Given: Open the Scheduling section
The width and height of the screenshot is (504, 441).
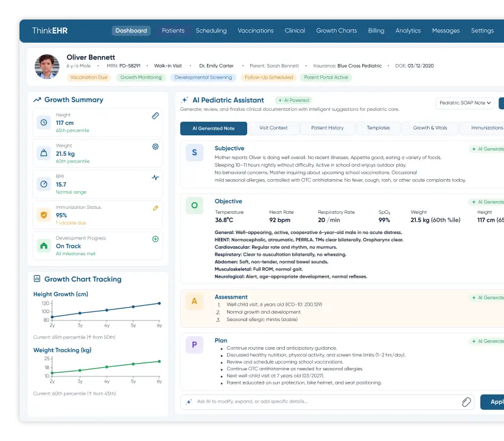Looking at the screenshot, I should tap(211, 30).
